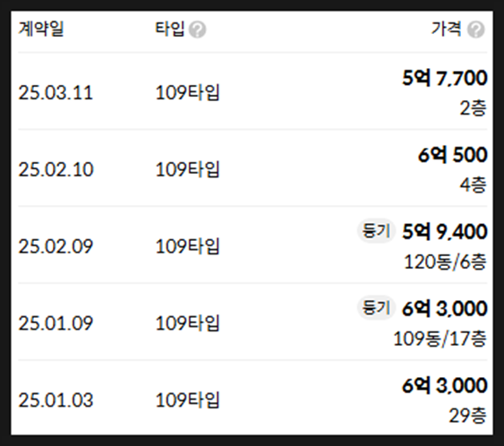Click 109타입 in the 25.01.03 row
504x446 pixels.
187,400
